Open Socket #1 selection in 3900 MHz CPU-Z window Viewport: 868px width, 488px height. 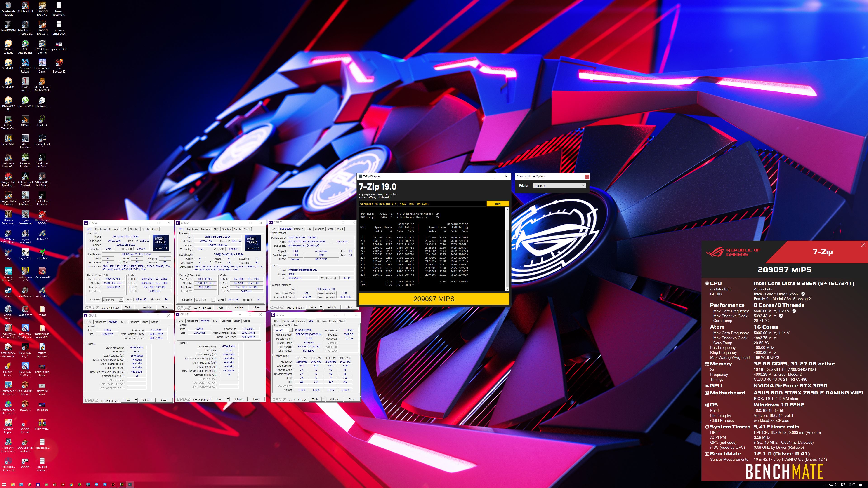pos(205,300)
